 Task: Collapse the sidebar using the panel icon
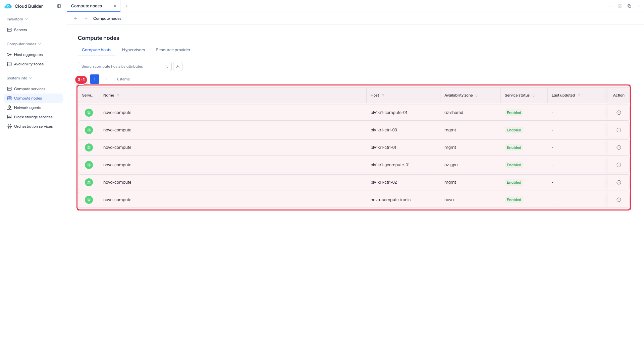[59, 6]
